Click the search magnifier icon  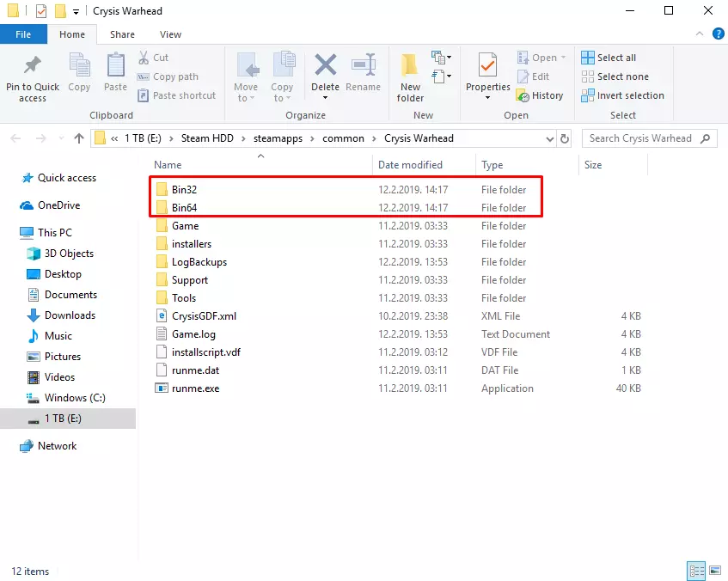[706, 138]
